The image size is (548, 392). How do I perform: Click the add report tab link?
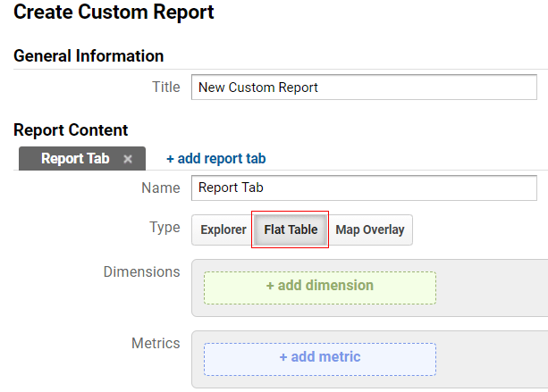coord(216,158)
